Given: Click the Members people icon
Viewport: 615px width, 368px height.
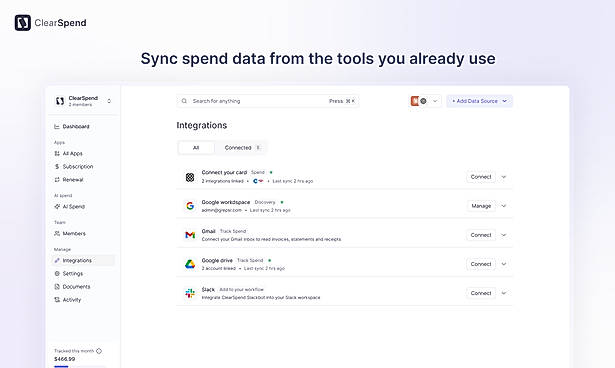Looking at the screenshot, I should point(57,233).
